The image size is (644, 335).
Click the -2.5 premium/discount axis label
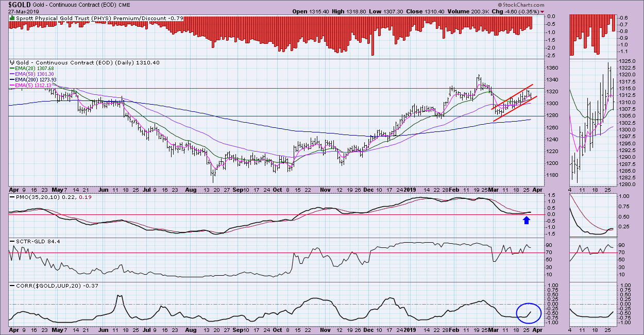[x=552, y=55]
